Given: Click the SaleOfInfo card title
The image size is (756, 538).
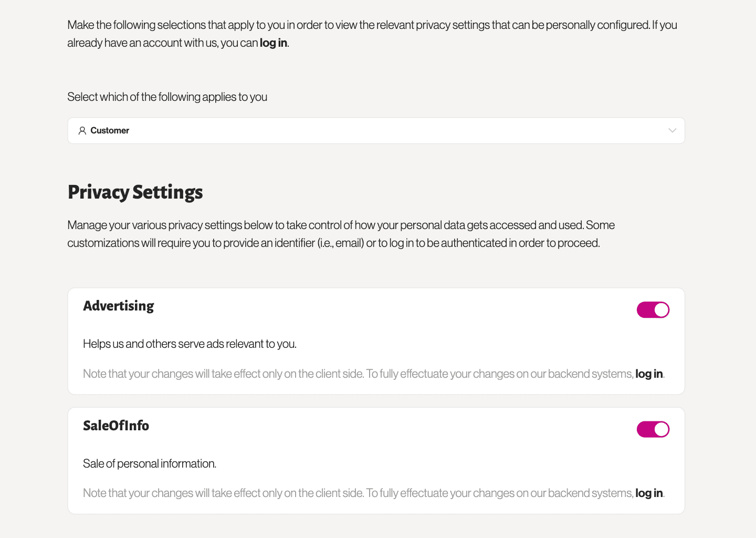Looking at the screenshot, I should (116, 426).
